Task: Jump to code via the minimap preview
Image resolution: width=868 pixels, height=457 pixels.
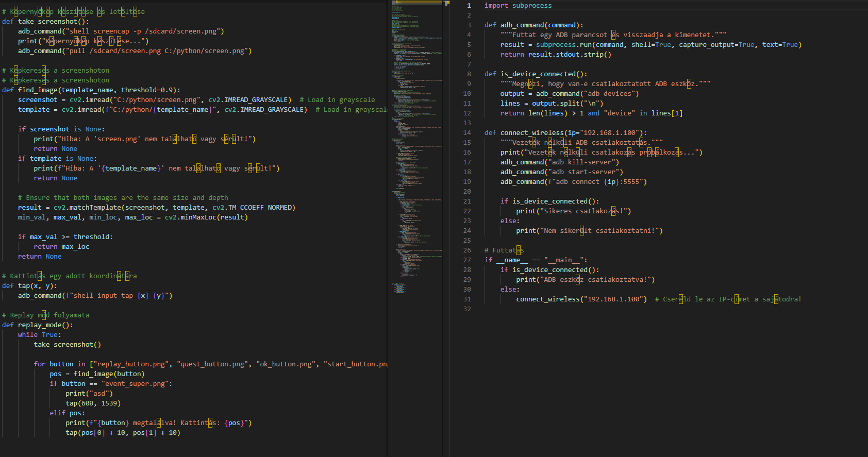Action: click(415, 155)
